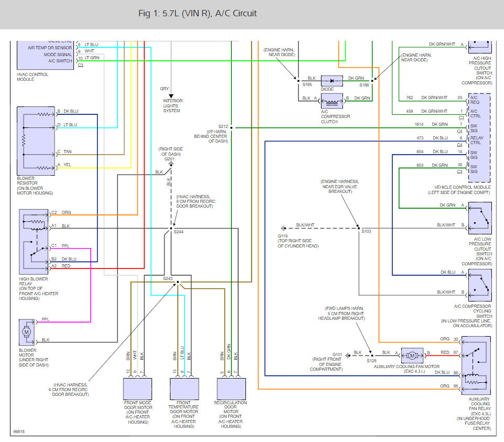Click the 'ORG 85' terminal label
Viewport: 504px width, 442px height.
[x=449, y=386]
